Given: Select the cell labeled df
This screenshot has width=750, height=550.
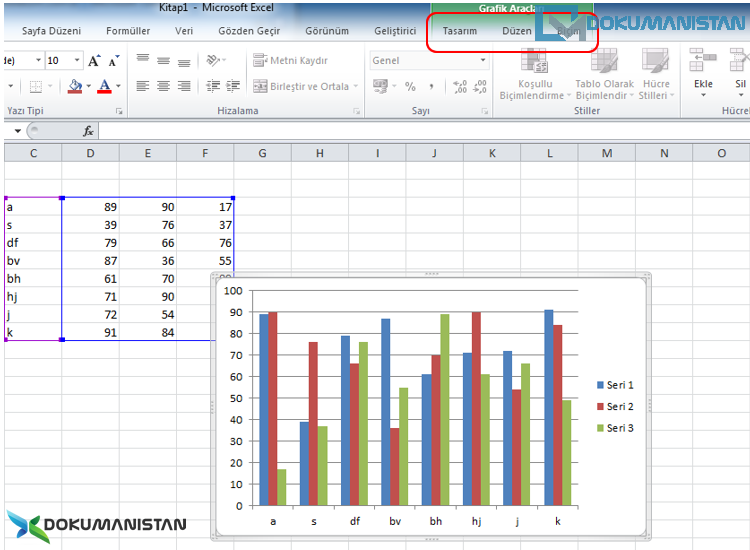Looking at the screenshot, I should pos(33,242).
